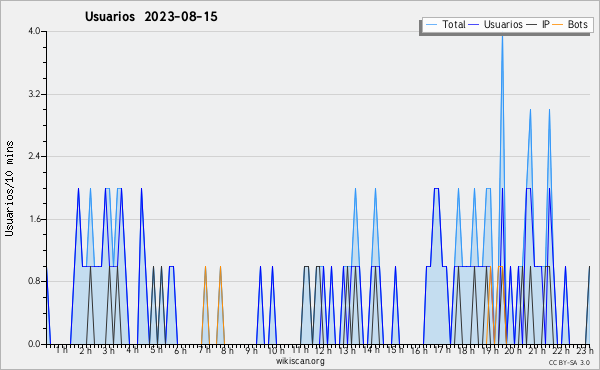Click the y-axis value 1.6
The height and width of the screenshot is (370, 600).
tap(34, 219)
